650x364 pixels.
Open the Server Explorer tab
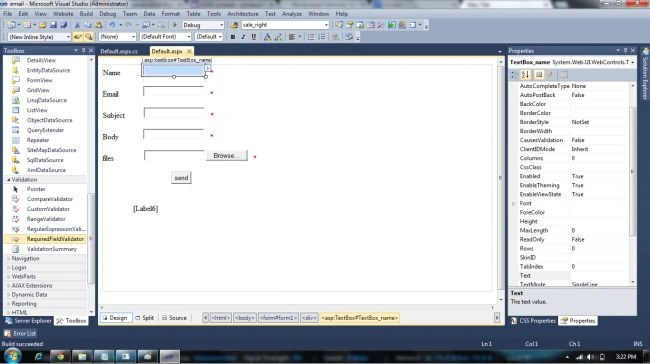tap(28, 321)
